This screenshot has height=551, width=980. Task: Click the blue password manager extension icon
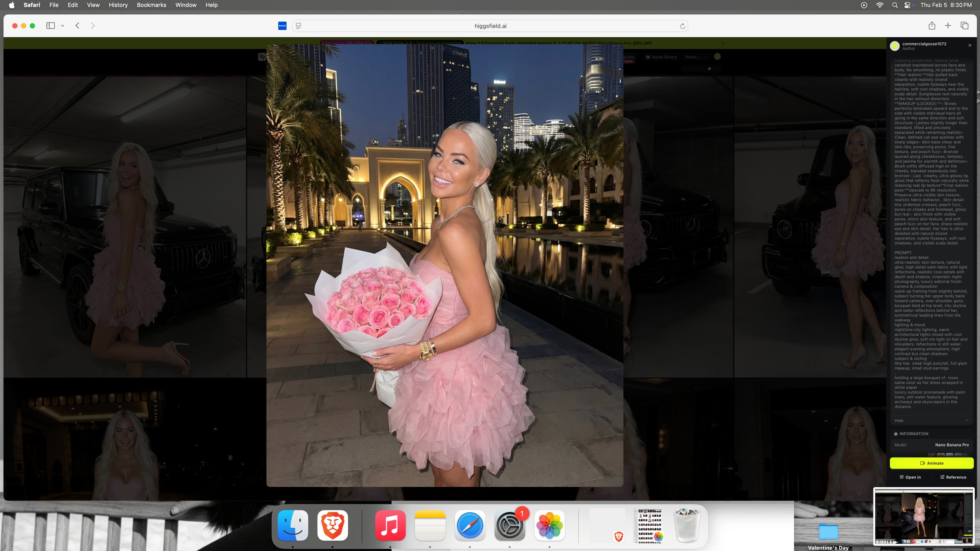pyautogui.click(x=282, y=26)
